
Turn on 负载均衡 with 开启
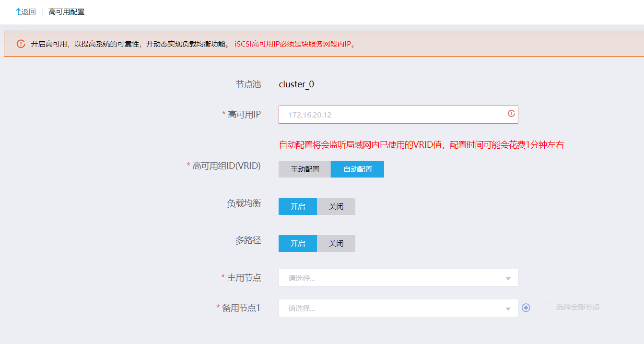(297, 206)
